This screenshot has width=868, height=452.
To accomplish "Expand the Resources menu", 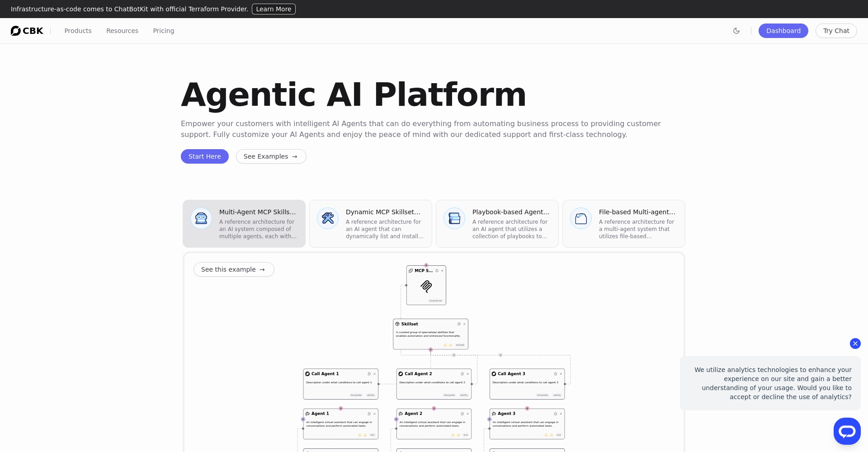I will pos(122,31).
